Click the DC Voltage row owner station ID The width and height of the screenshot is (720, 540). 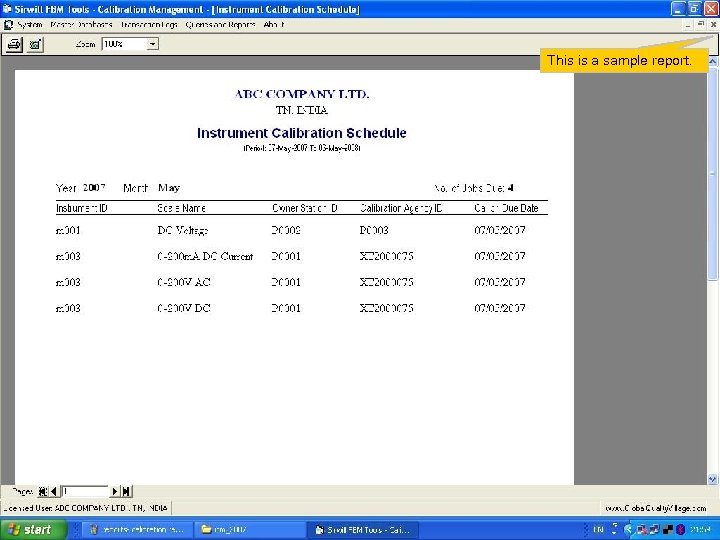(286, 230)
